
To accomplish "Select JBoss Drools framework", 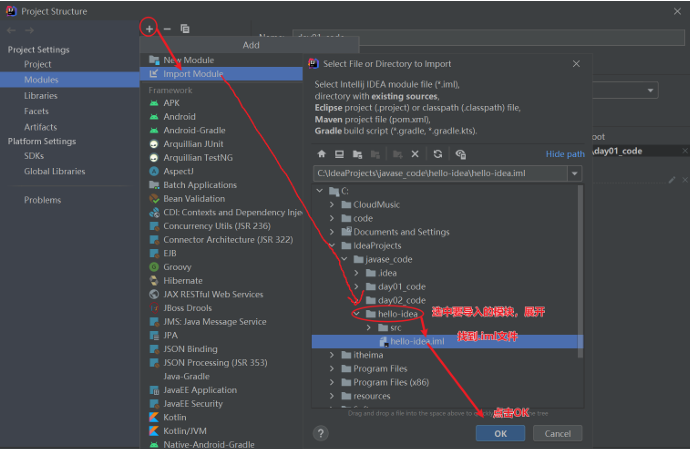I will click(x=187, y=308).
